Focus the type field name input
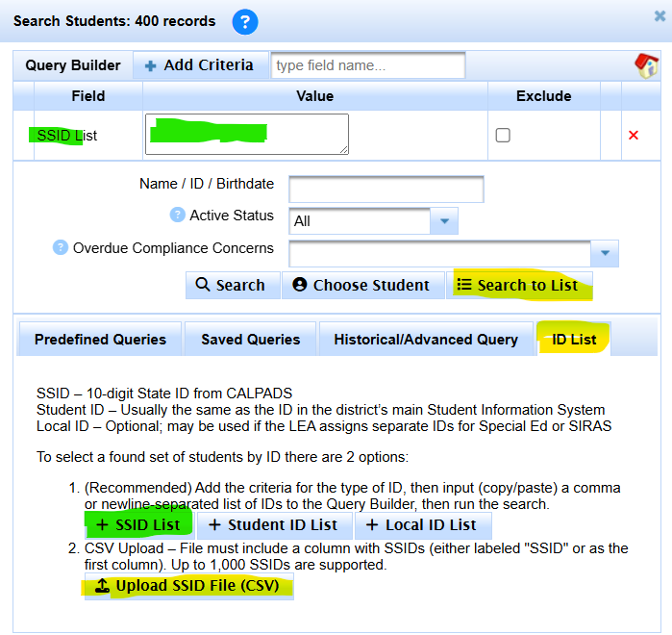The height and width of the screenshot is (635, 672). (x=368, y=65)
